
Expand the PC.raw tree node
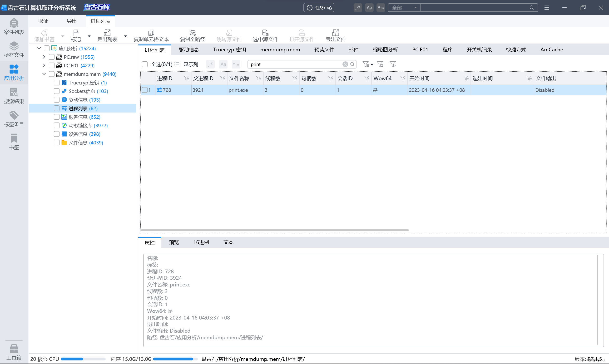44,57
